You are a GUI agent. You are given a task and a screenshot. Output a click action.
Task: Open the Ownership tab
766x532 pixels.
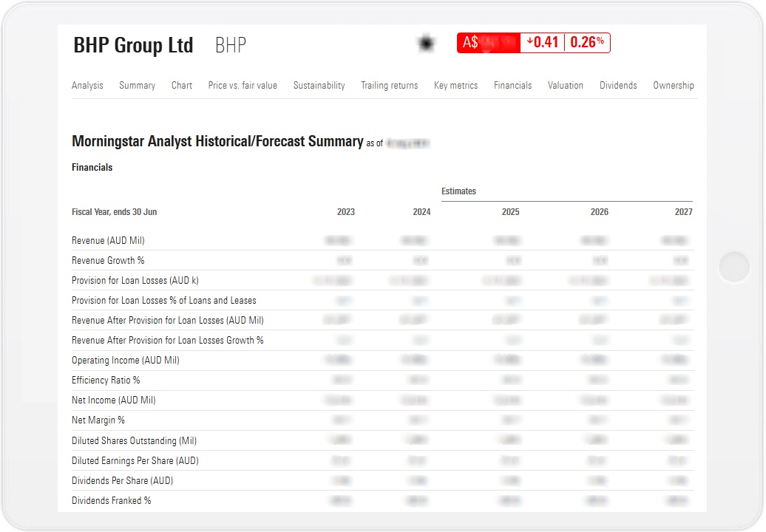674,85
